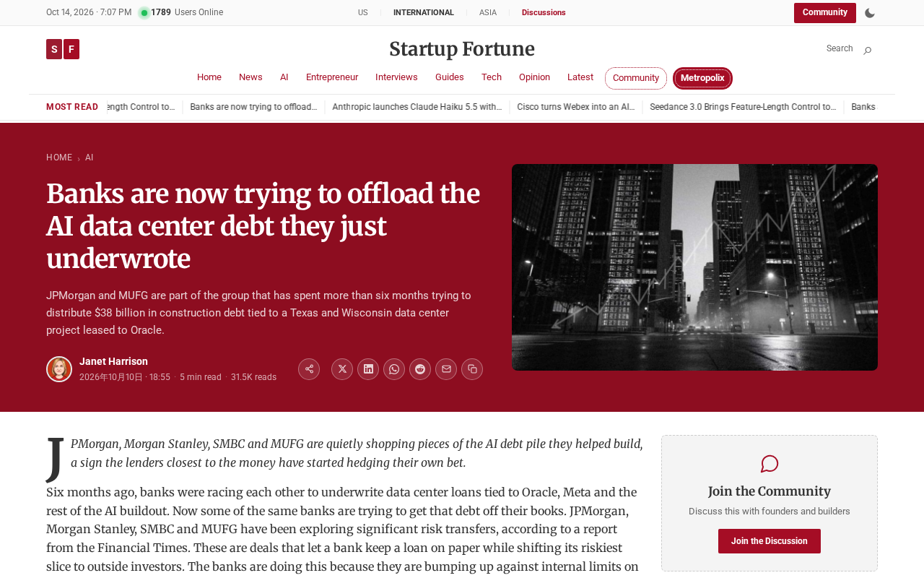This screenshot has height=578, width=924.
Task: Click the speech bubble community icon
Action: click(770, 464)
